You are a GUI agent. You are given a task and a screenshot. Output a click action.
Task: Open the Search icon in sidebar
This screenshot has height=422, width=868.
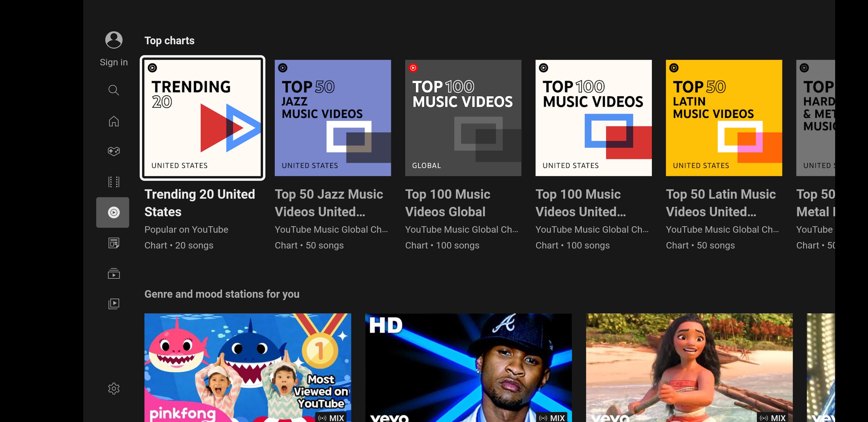point(113,90)
